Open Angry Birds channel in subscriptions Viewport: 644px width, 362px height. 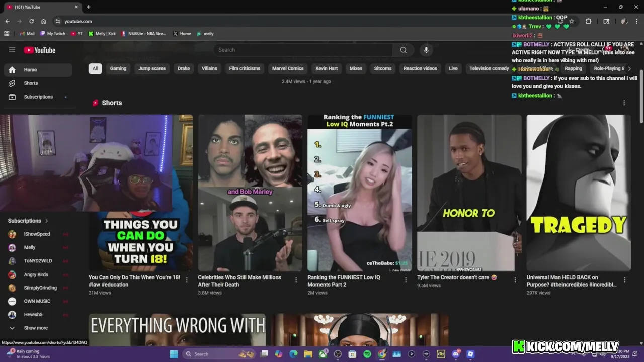tap(38, 275)
